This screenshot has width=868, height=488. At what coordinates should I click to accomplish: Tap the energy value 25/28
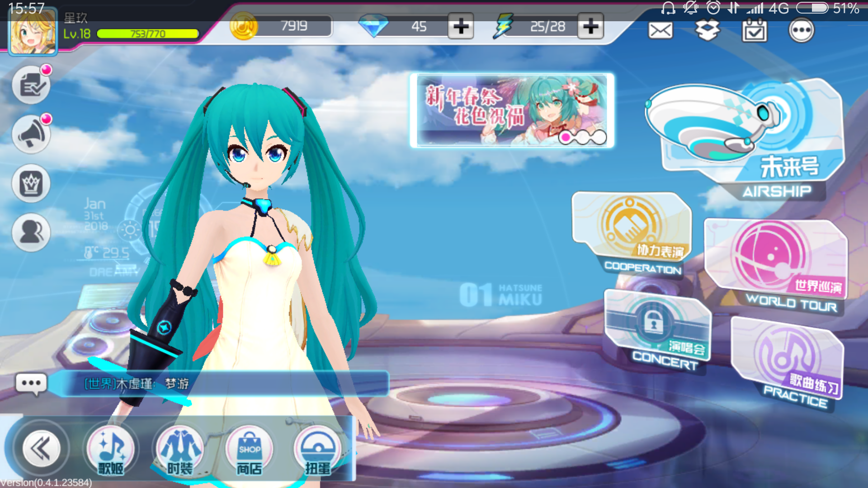point(547,26)
